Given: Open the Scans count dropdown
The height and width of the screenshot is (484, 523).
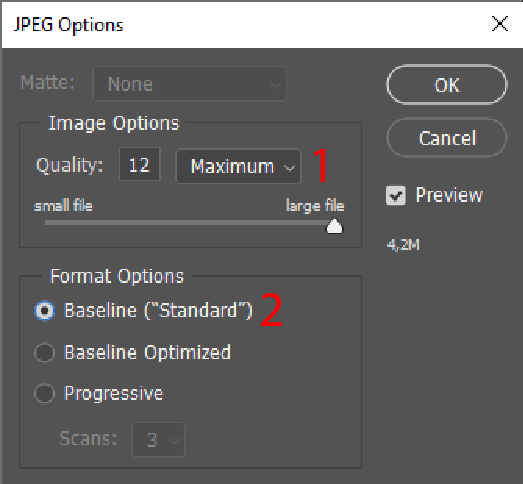Looking at the screenshot, I should (158, 440).
